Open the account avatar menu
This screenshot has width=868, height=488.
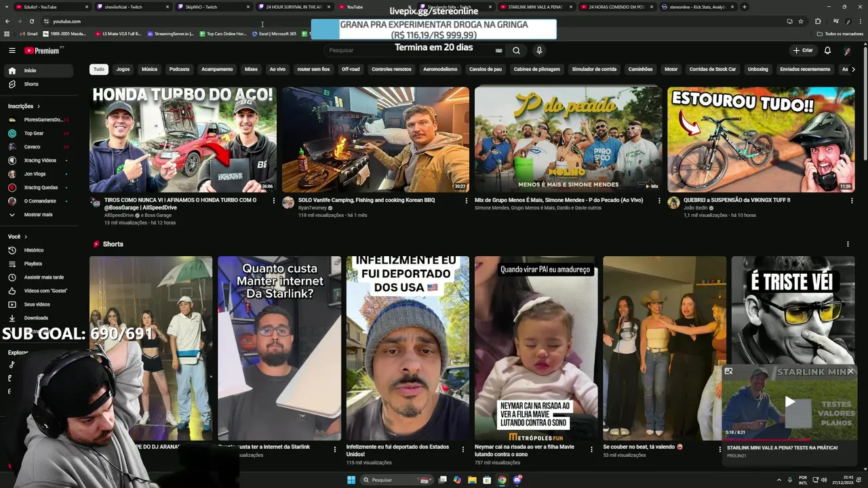(x=847, y=50)
